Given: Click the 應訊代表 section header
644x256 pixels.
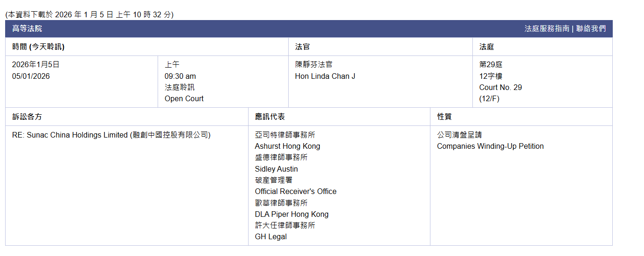Looking at the screenshot, I should pyautogui.click(x=270, y=117).
